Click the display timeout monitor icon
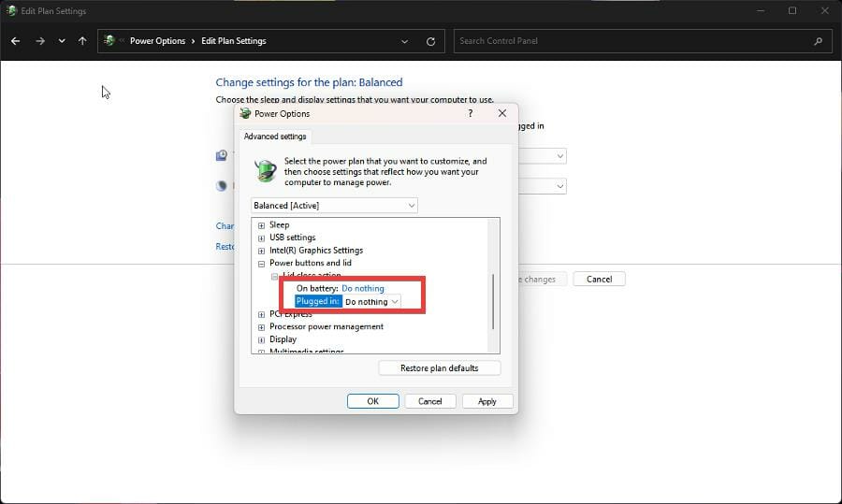This screenshot has width=842, height=504. pos(221,155)
